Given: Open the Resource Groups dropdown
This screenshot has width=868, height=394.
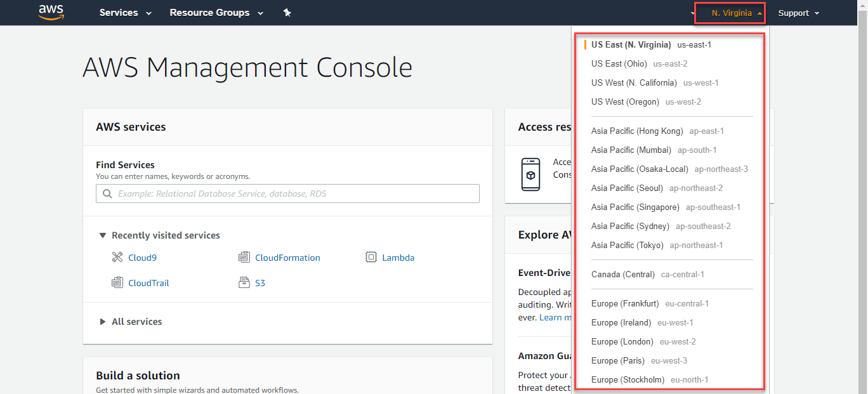Looking at the screenshot, I should coord(216,13).
